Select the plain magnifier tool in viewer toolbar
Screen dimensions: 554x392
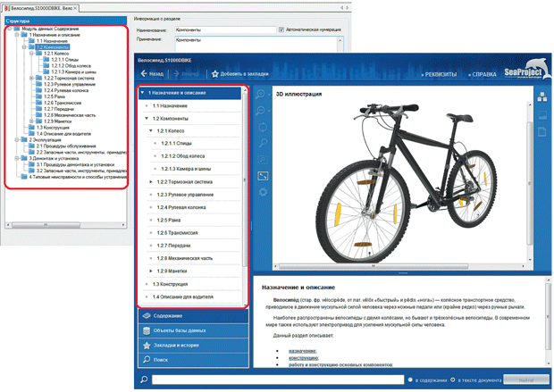[x=263, y=143]
